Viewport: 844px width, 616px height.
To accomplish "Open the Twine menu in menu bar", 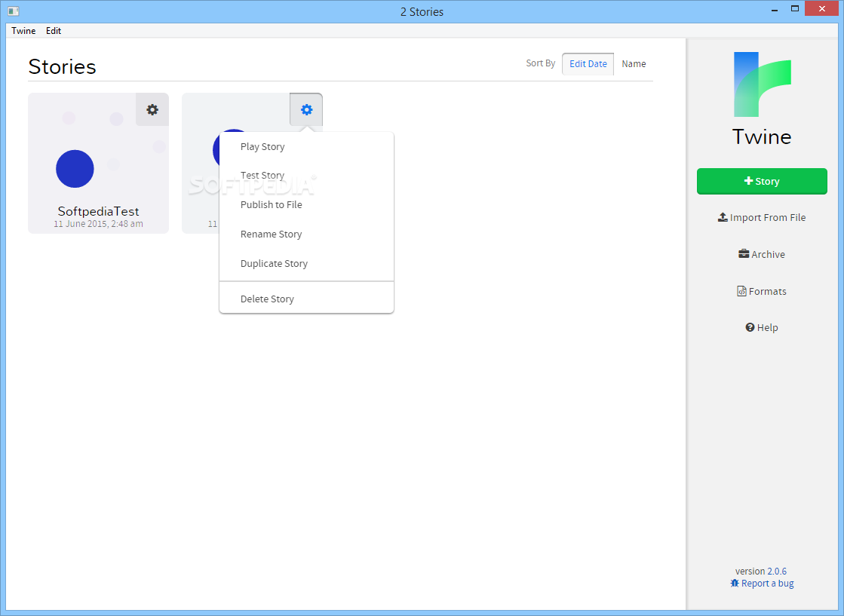I will pyautogui.click(x=23, y=31).
